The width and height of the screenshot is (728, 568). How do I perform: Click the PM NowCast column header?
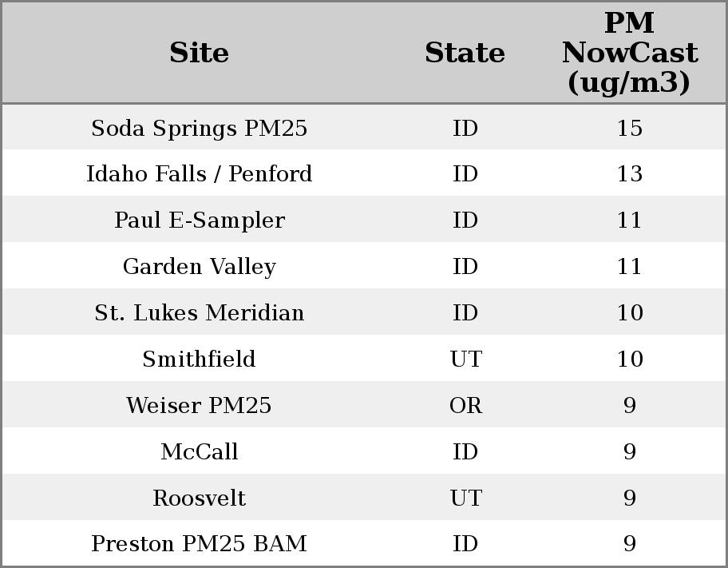coord(629,53)
